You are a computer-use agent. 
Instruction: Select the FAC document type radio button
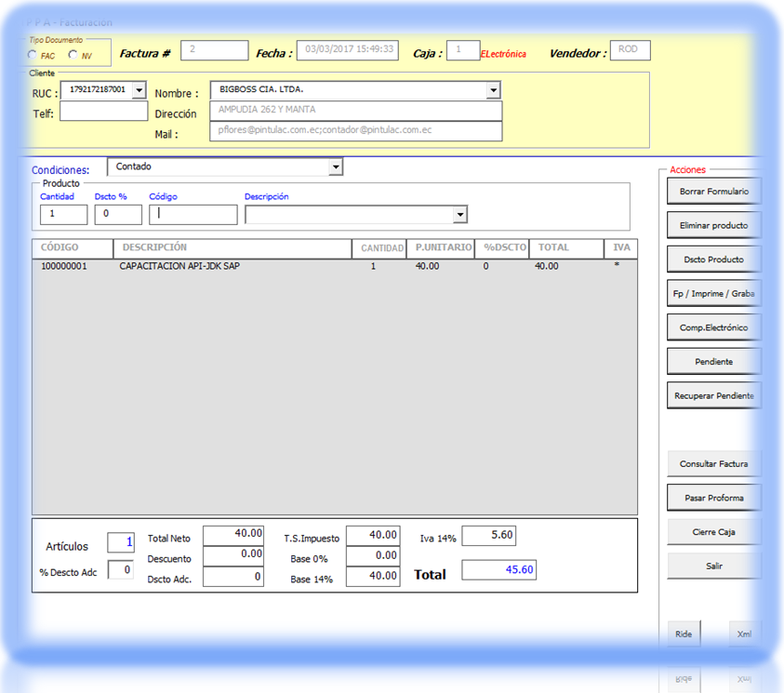[x=33, y=56]
